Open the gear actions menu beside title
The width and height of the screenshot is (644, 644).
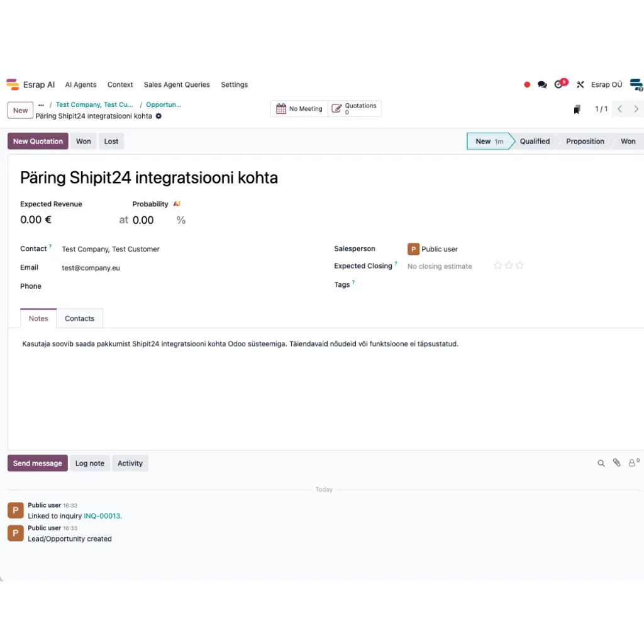point(158,116)
